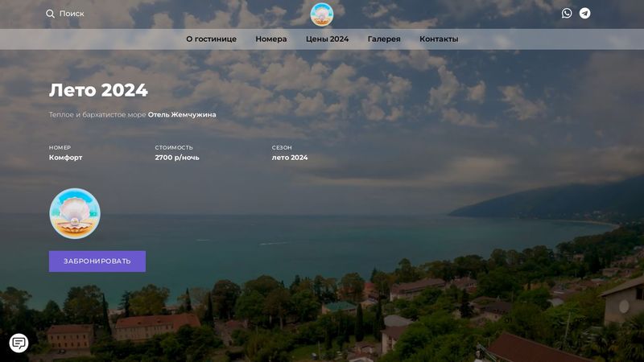The width and height of the screenshot is (644, 362).
Task: Open the Номера menu item
Action: click(271, 39)
